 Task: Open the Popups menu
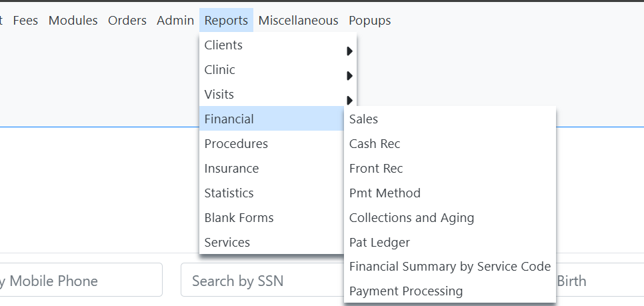point(370,21)
